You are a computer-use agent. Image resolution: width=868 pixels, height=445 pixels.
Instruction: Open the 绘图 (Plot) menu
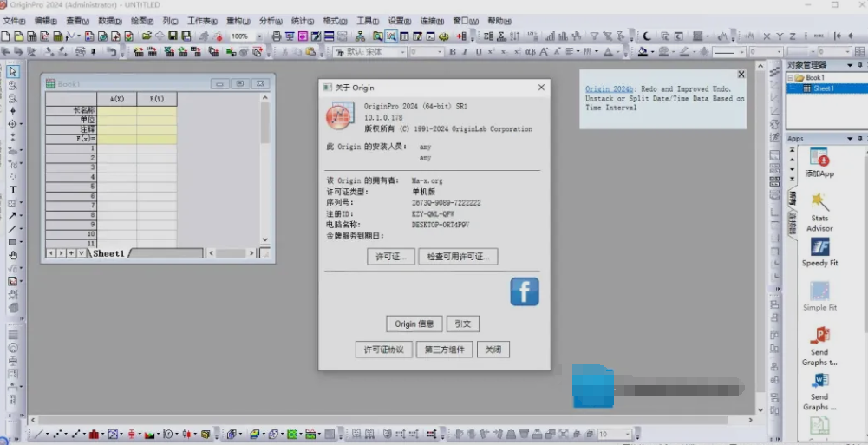pos(142,21)
